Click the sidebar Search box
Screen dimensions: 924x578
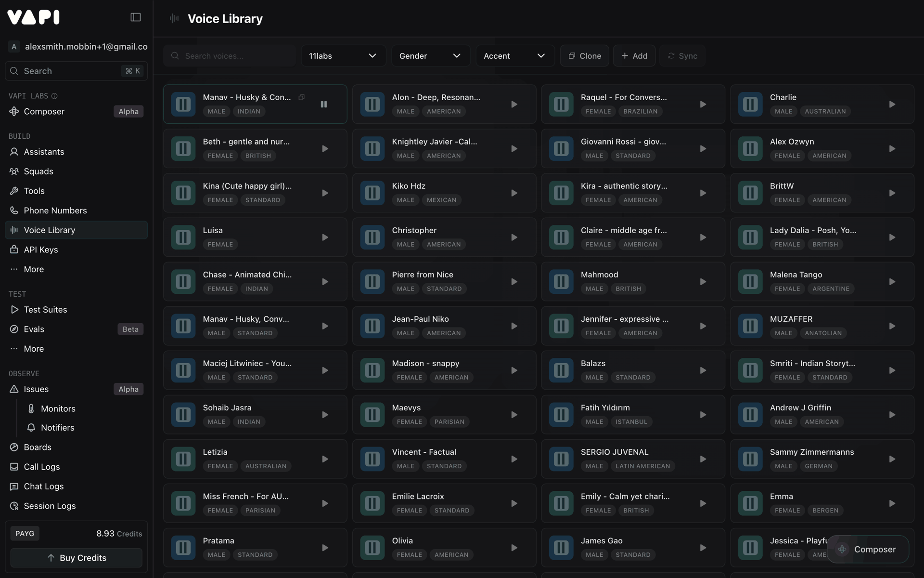click(x=77, y=71)
